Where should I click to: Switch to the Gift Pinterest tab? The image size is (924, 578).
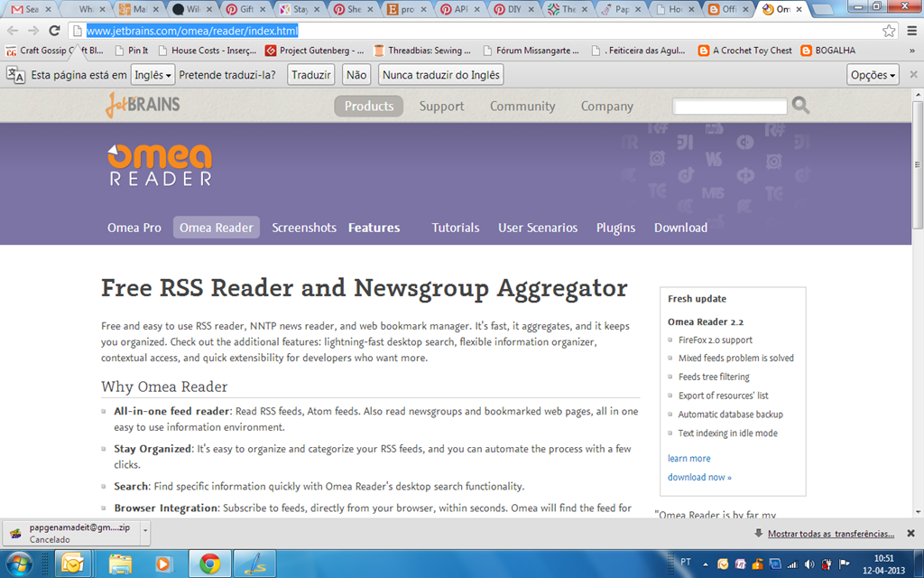tap(246, 9)
